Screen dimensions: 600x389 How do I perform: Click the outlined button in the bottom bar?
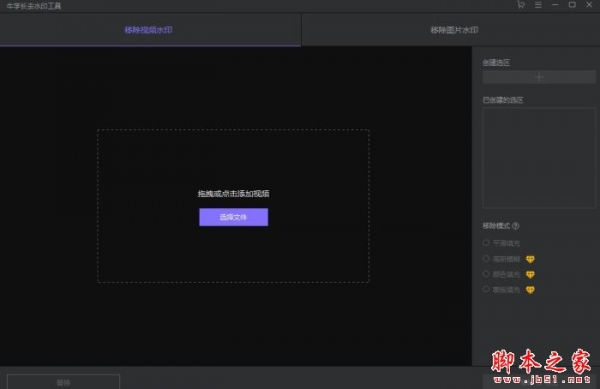coord(64,382)
